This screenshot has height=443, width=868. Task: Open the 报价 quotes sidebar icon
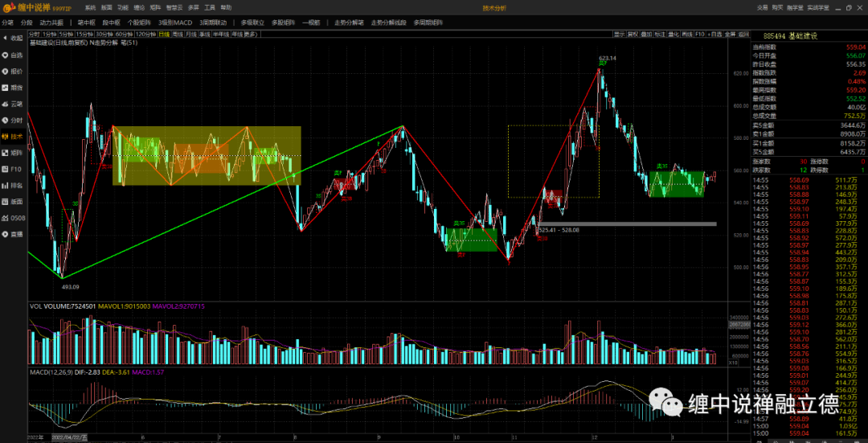point(13,72)
